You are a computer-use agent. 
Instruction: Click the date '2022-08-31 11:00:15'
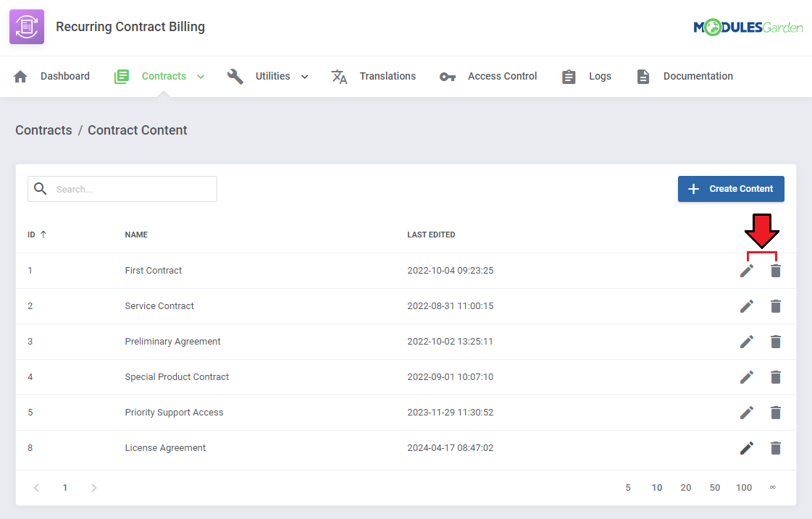click(450, 306)
